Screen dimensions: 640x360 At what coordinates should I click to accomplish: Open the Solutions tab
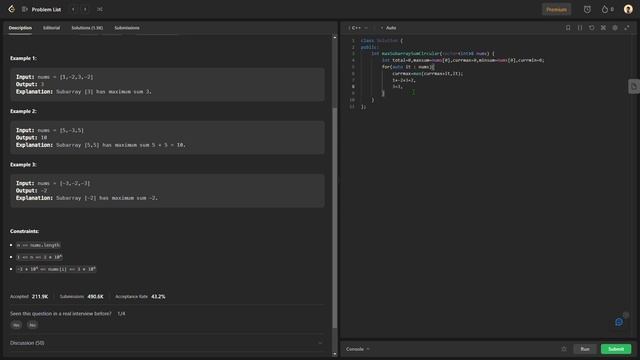pos(87,28)
